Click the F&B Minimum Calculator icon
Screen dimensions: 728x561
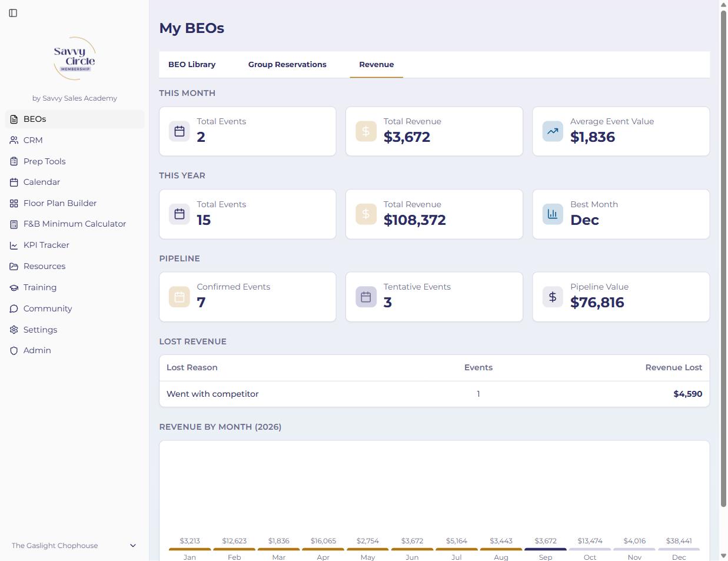click(14, 224)
